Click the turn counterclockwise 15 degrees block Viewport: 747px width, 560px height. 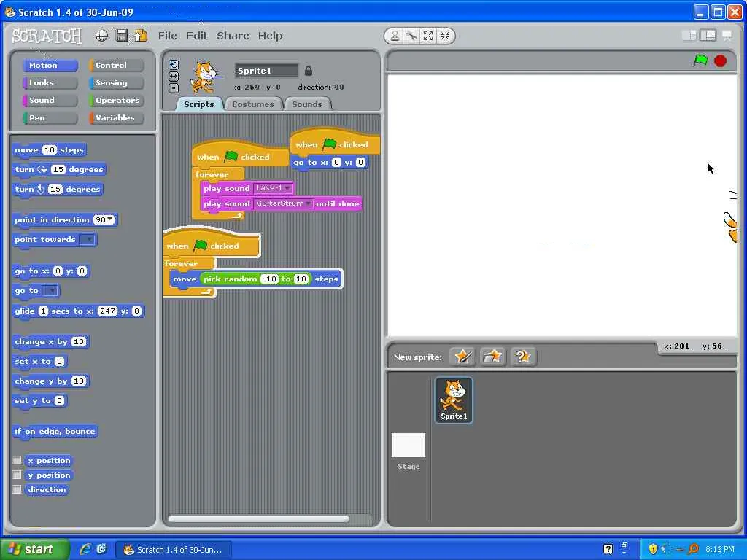[58, 190]
